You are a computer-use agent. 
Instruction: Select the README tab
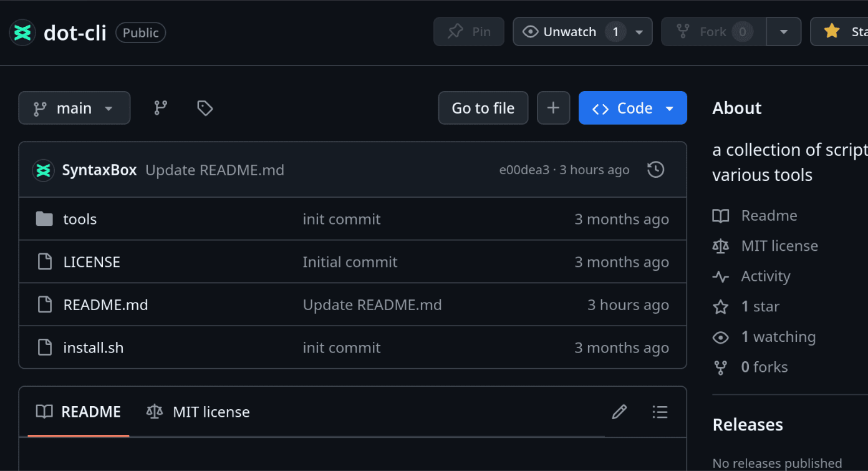point(79,412)
